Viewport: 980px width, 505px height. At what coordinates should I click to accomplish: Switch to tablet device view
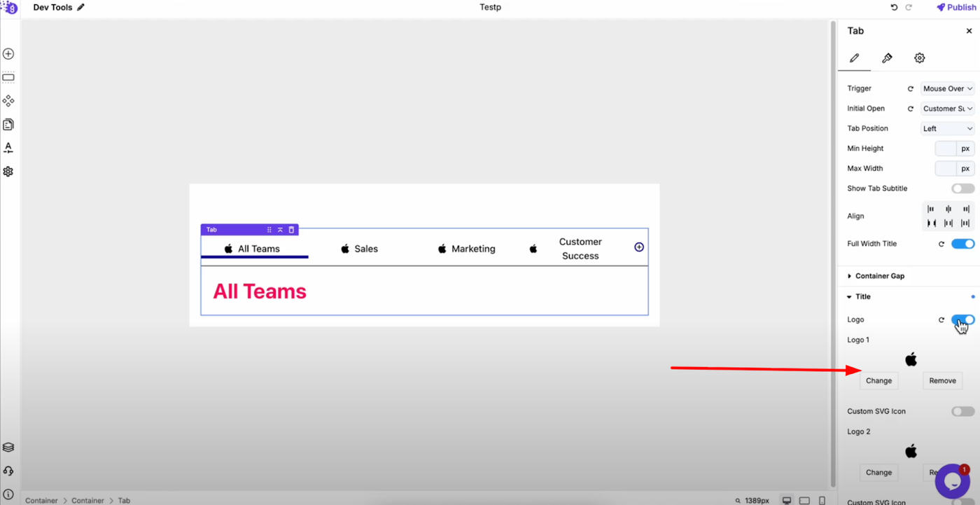(x=804, y=500)
